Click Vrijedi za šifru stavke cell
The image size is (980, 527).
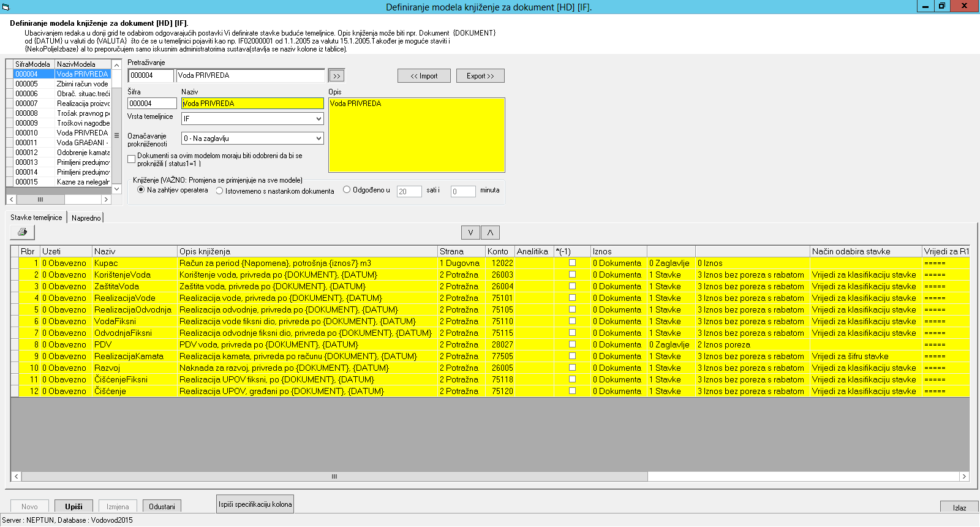click(x=865, y=356)
